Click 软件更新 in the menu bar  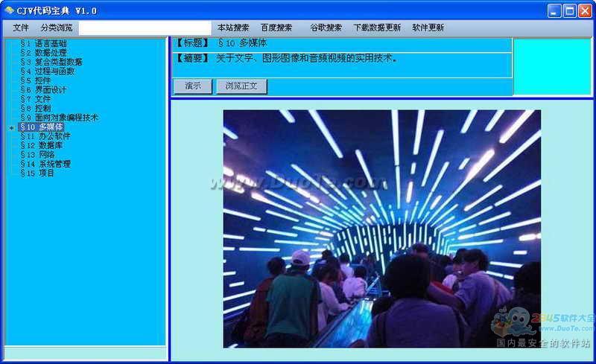tap(428, 28)
